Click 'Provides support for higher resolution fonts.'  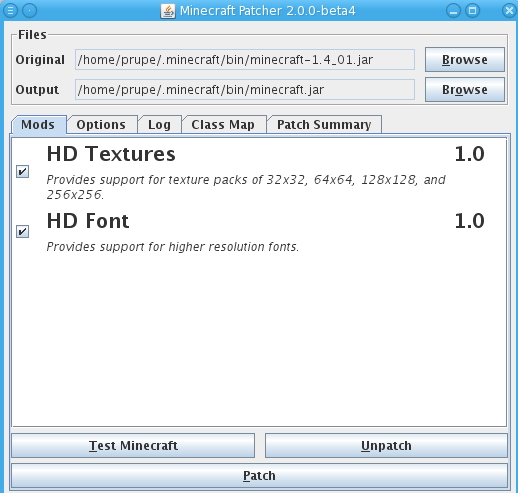pyautogui.click(x=173, y=247)
